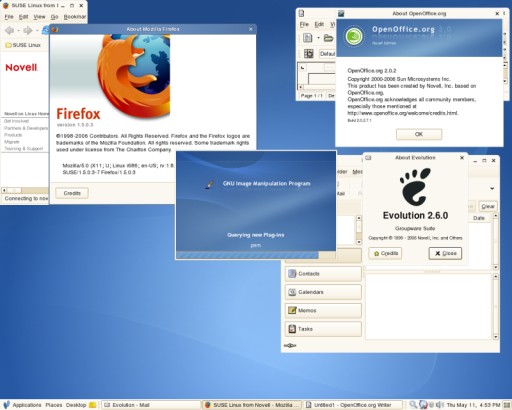Viewport: 512px width, 410px height.
Task: Click the volume speaker icon in system tray
Action: pos(440,405)
